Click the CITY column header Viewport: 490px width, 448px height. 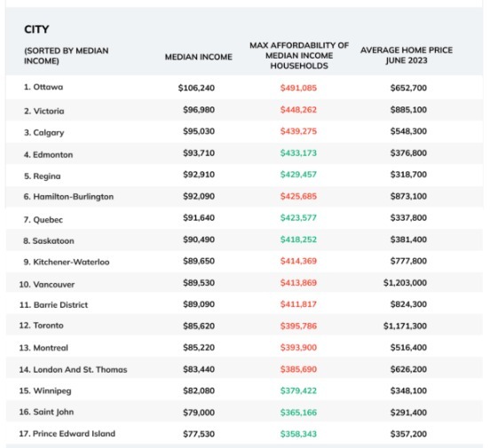tap(36, 29)
